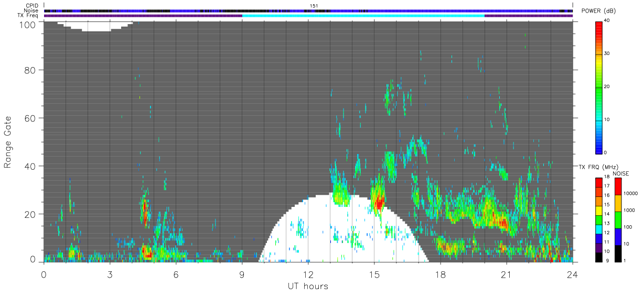
Task: Click the 11 label on the TX FRQ legend
Action: coord(606,242)
